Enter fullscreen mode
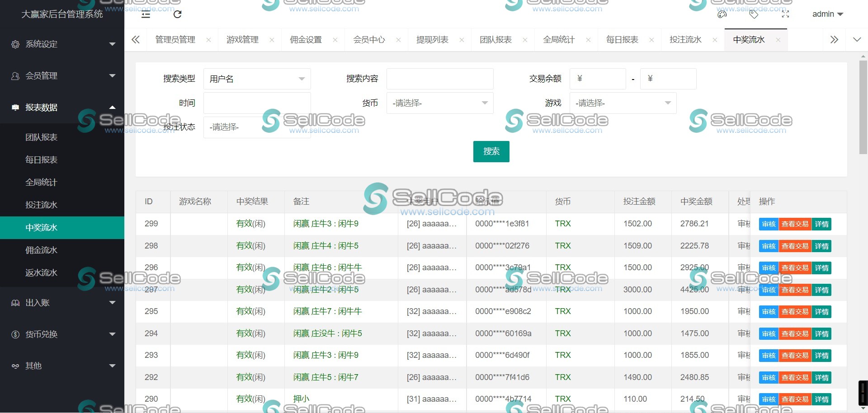This screenshot has width=868, height=413. pos(785,14)
